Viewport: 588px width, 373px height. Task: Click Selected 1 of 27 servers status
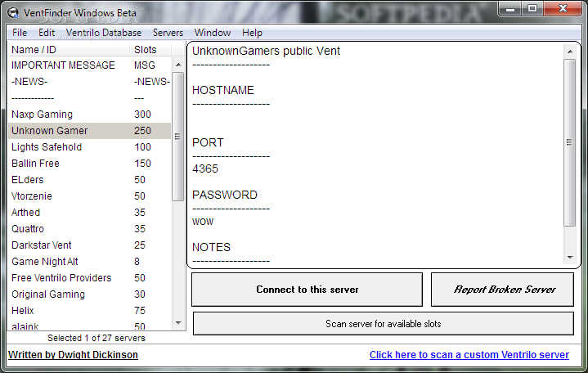(97, 338)
